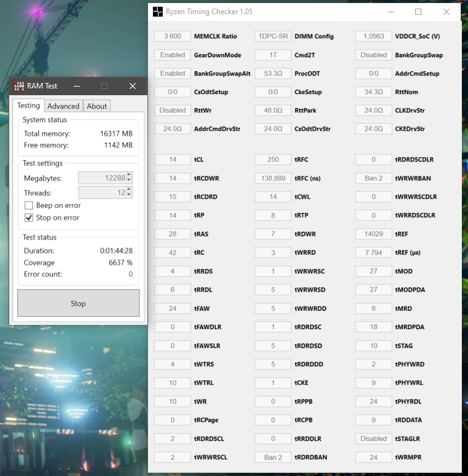Click the MEMCLK Ratio value 3 600
The width and height of the screenshot is (468, 476).
(x=173, y=36)
